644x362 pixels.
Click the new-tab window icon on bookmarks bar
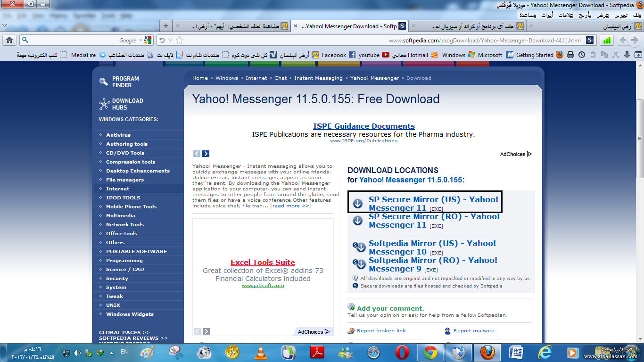click(638, 55)
